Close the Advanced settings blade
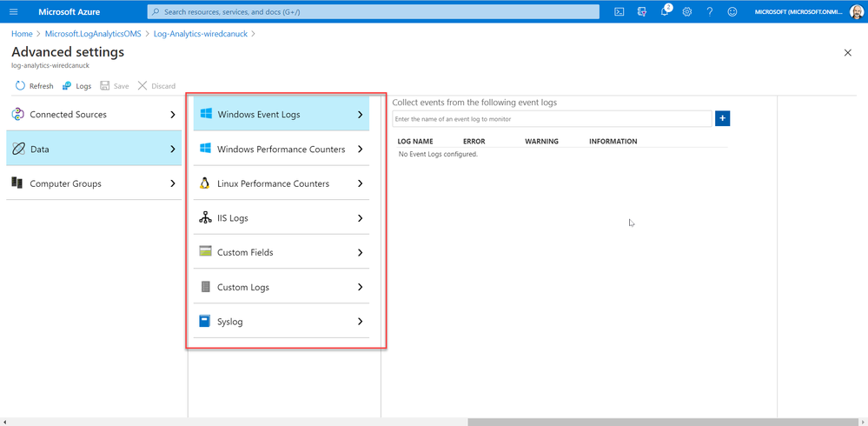This screenshot has width=868, height=426. pos(847,53)
